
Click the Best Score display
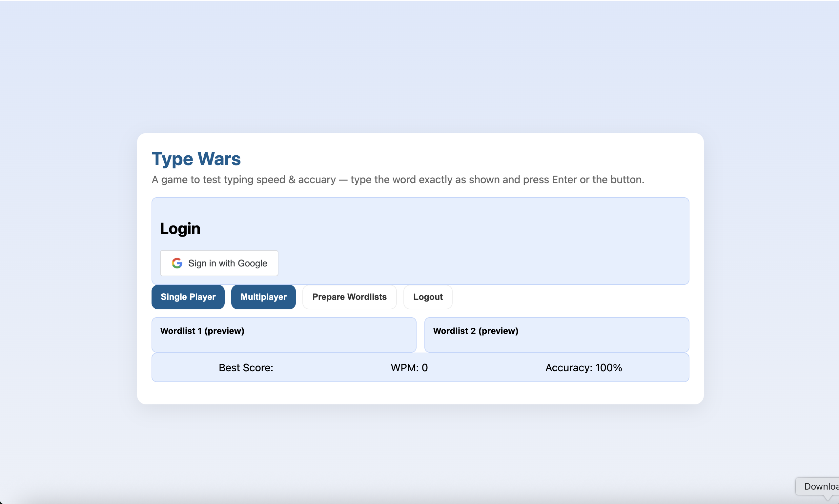click(x=246, y=367)
